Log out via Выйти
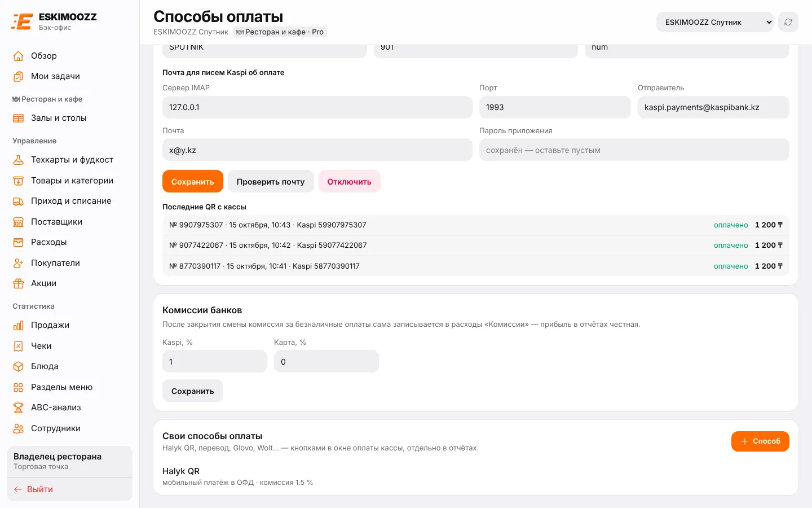This screenshot has height=508, width=812. click(69, 489)
